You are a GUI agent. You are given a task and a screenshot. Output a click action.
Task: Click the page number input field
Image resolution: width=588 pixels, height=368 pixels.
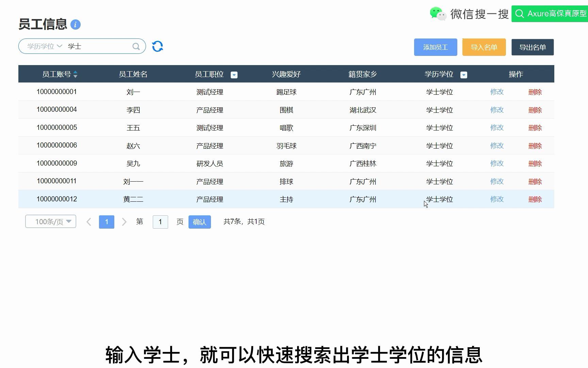[x=160, y=222]
